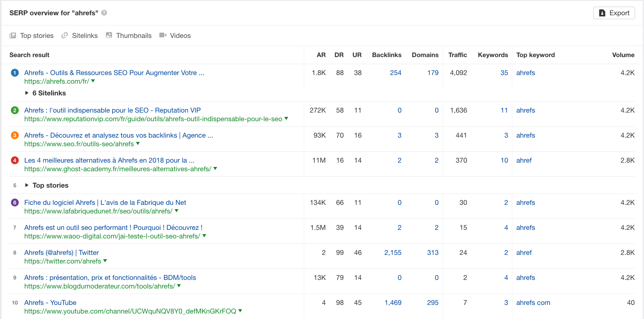This screenshot has height=319, width=644.
Task: Click traffic value 4,092
Action: (x=458, y=73)
